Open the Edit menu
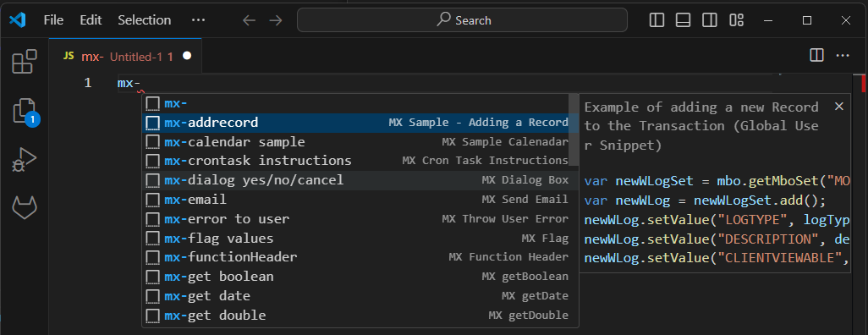Image resolution: width=868 pixels, height=335 pixels. (91, 20)
